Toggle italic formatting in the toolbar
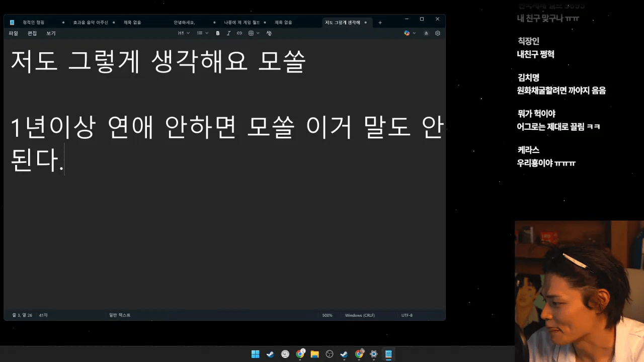 (x=228, y=33)
